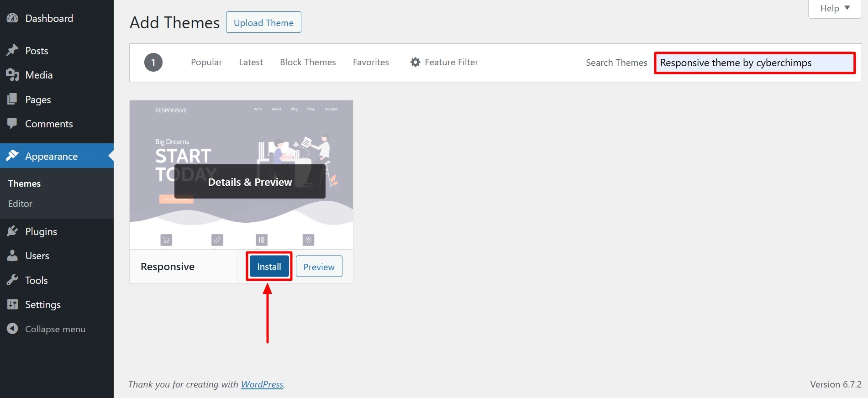868x398 pixels.
Task: Click the Settings sliders icon
Action: 12,304
